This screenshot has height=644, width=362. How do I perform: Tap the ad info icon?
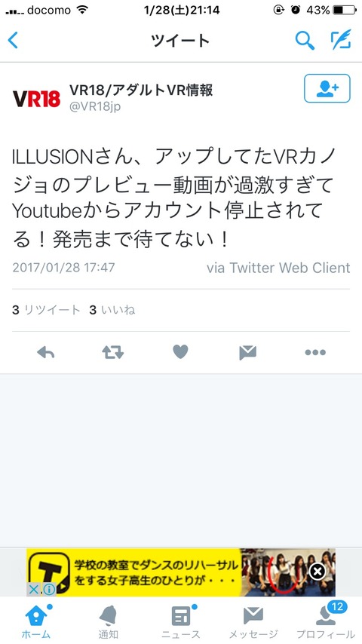49,590
